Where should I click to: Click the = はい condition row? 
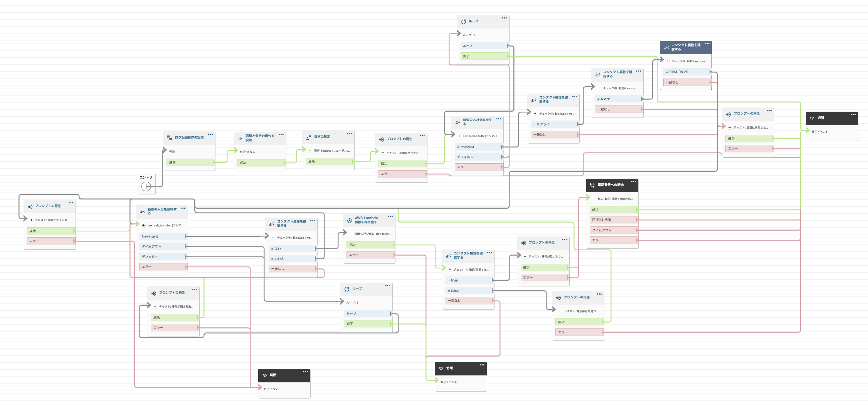[293, 249]
